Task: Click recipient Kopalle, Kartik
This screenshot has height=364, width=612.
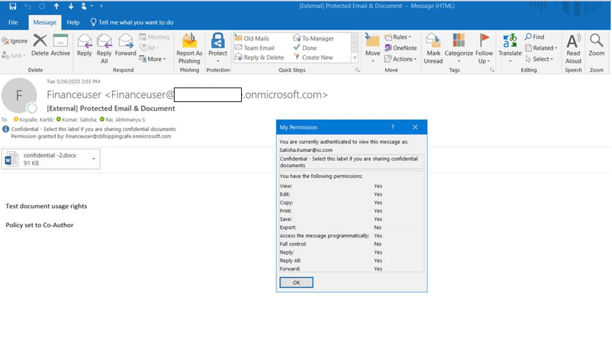Action: point(34,120)
